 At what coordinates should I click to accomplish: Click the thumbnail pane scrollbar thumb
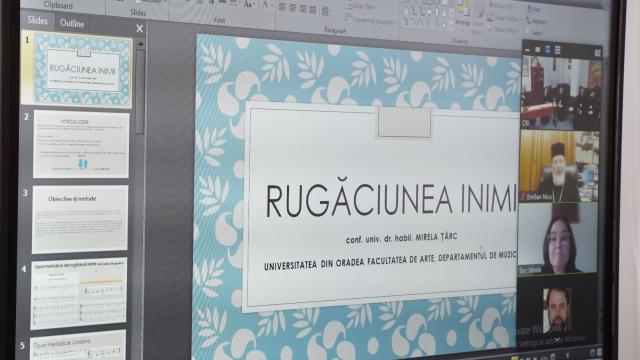click(x=140, y=92)
